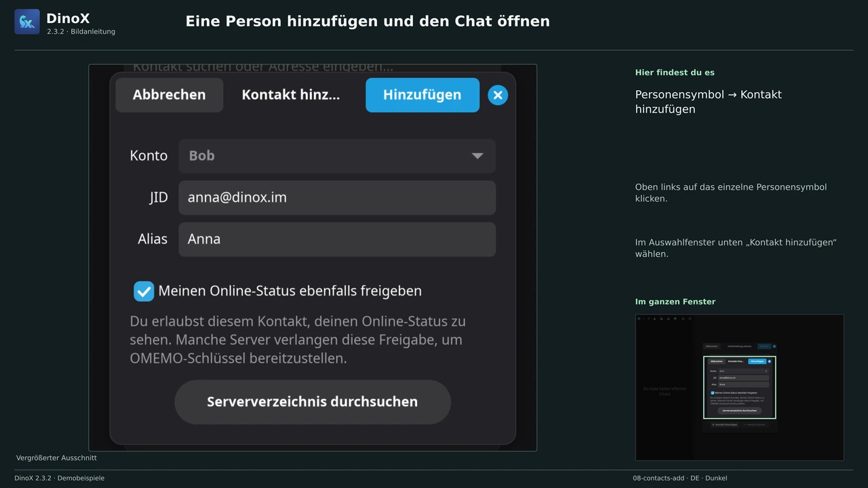Click the Alias field containing Anna

[337, 239]
